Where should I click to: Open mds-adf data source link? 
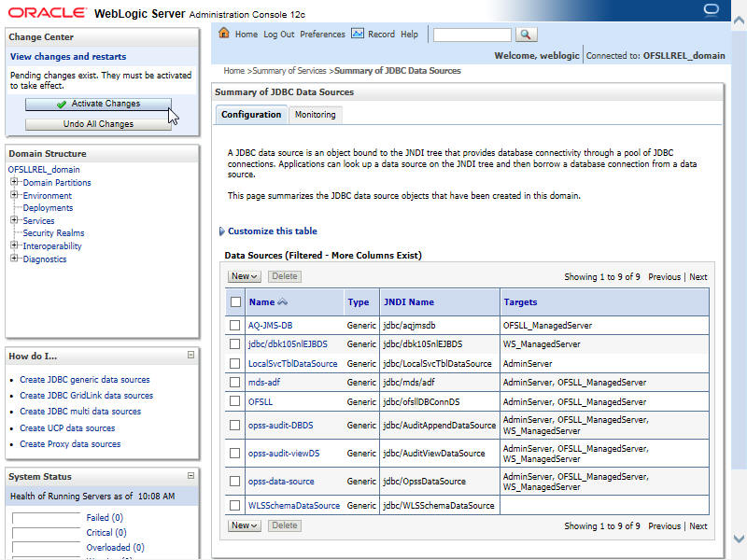pos(264,383)
